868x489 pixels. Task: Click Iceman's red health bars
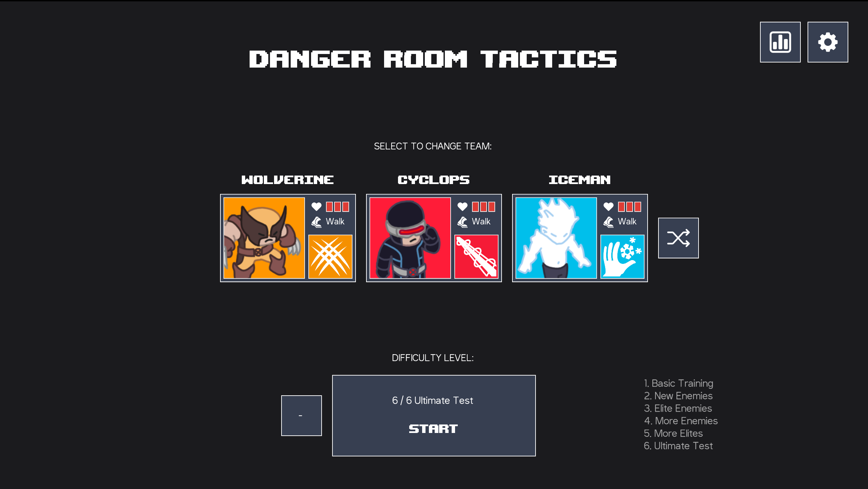click(x=630, y=206)
